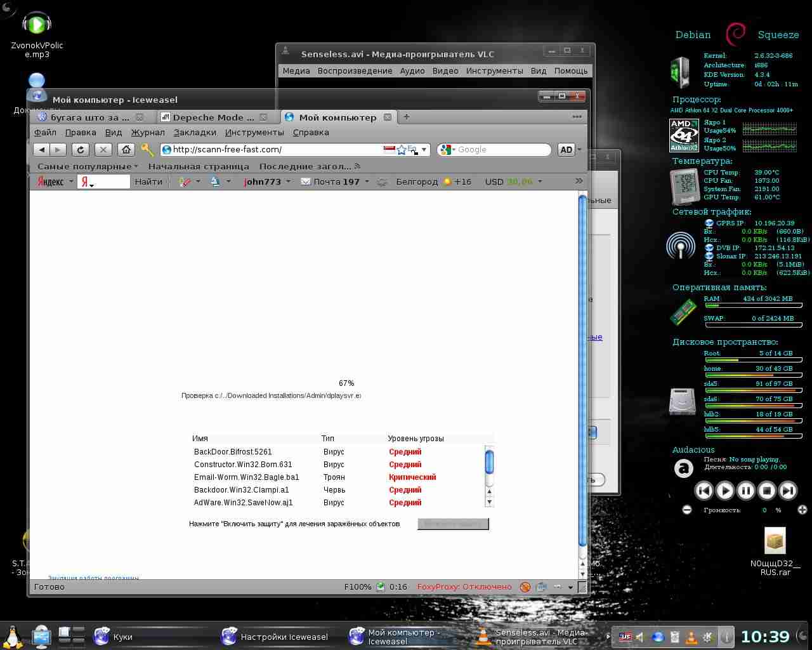Click Audacious previous track button

704,491
